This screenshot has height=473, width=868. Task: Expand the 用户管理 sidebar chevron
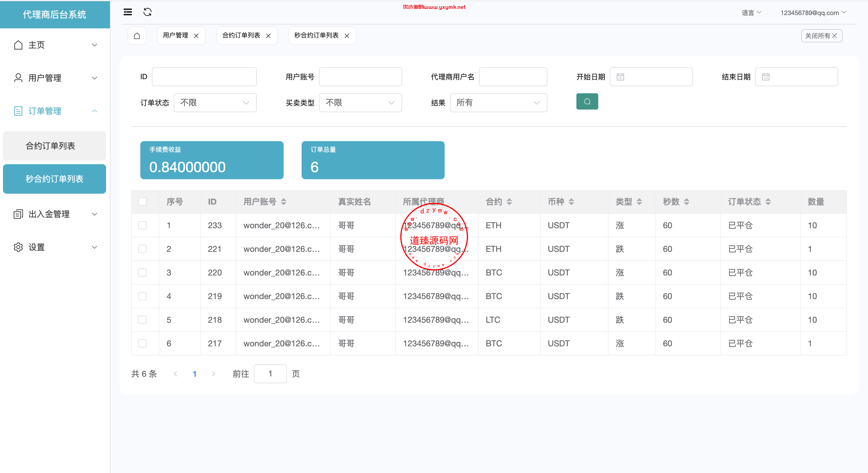(x=95, y=78)
